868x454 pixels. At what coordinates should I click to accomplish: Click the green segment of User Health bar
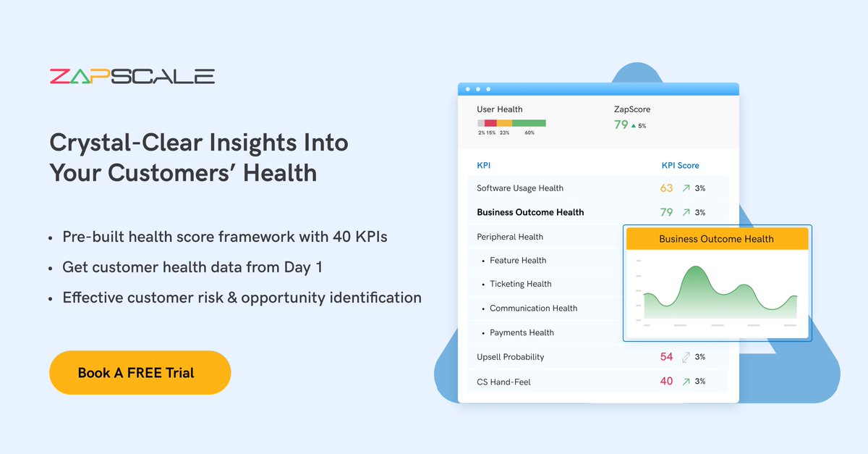[x=529, y=123]
